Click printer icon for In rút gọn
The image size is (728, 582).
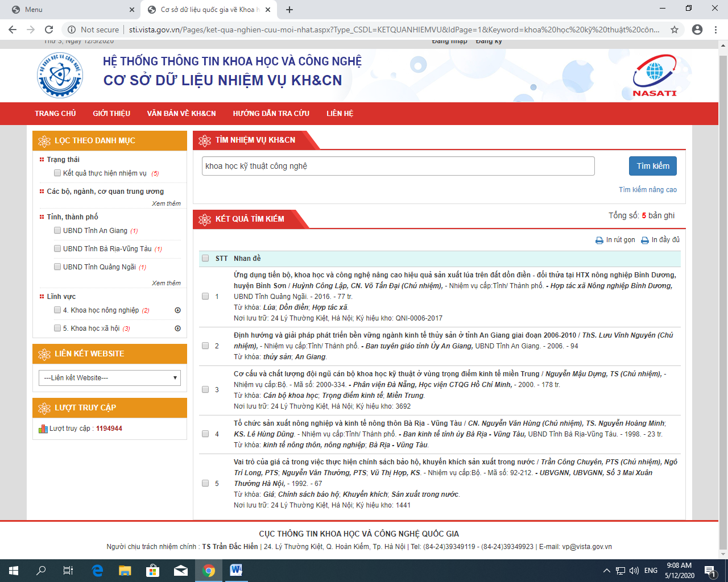(x=599, y=240)
